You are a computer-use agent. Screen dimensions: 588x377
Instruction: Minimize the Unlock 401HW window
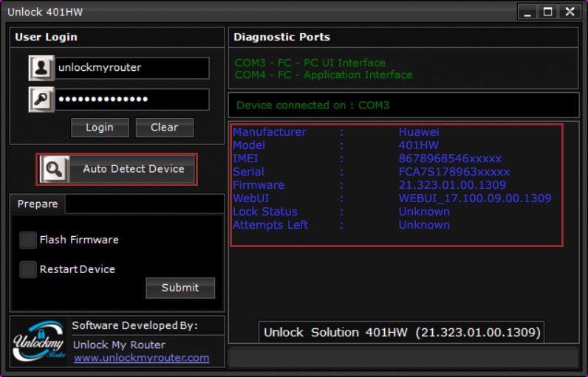[x=527, y=12]
